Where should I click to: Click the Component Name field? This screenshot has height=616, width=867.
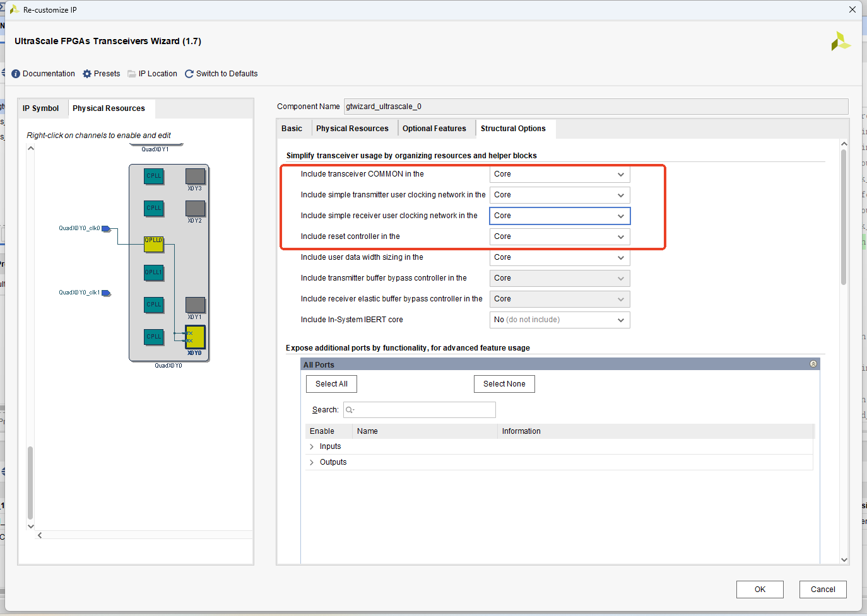(x=596, y=107)
